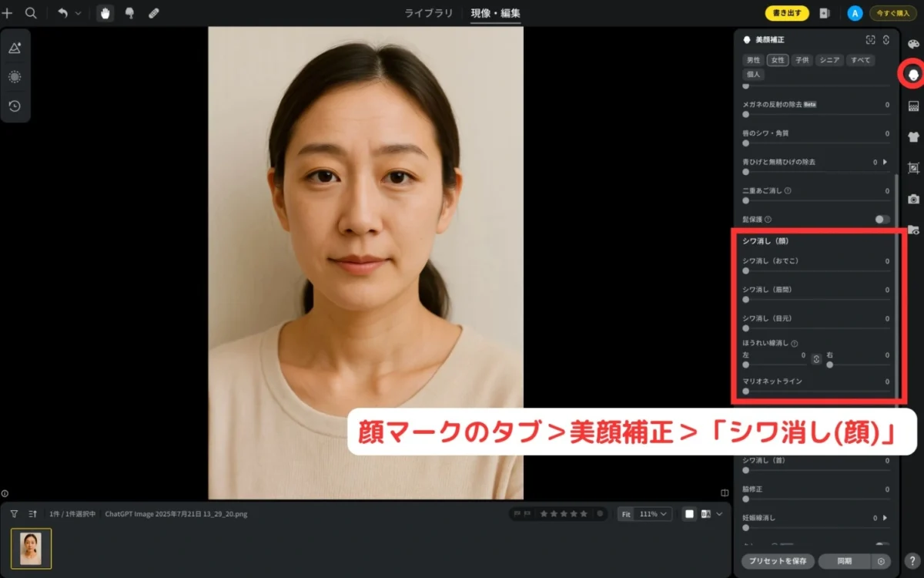Click the マリオネットライン slider handle
Image resolution: width=924 pixels, height=578 pixels.
pos(745,391)
